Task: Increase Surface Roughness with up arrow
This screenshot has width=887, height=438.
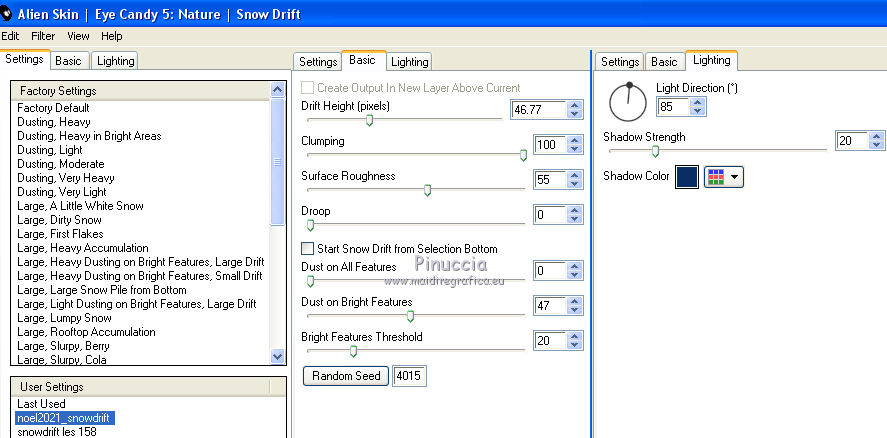Action: coord(575,175)
